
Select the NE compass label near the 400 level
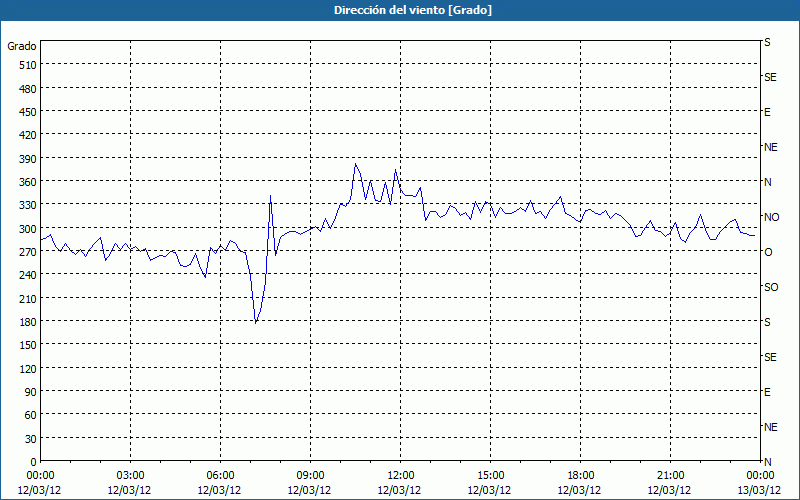pos(770,147)
